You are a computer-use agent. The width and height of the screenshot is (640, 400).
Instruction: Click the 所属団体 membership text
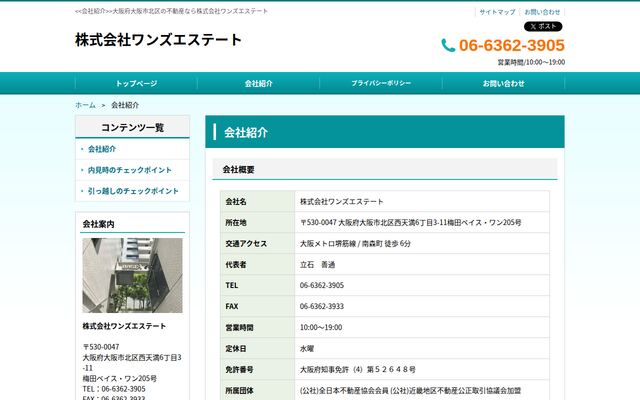[411, 391]
